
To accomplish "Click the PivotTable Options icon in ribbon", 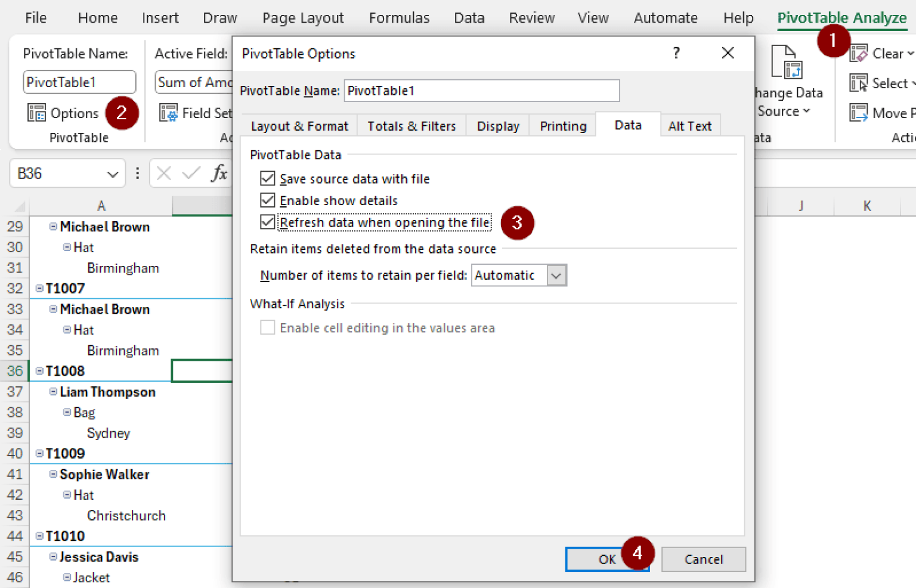I will pos(37,113).
